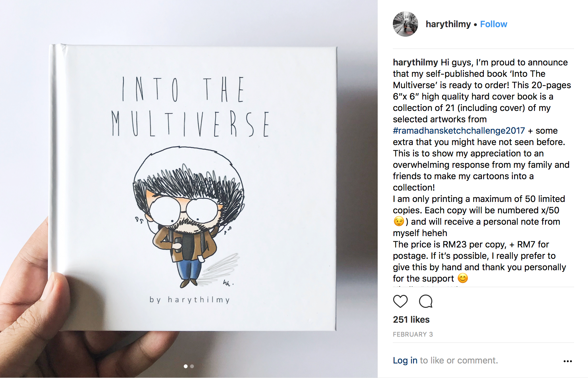The image size is (588, 378).
Task: Switch to the second carousel photo dot
Action: [192, 366]
